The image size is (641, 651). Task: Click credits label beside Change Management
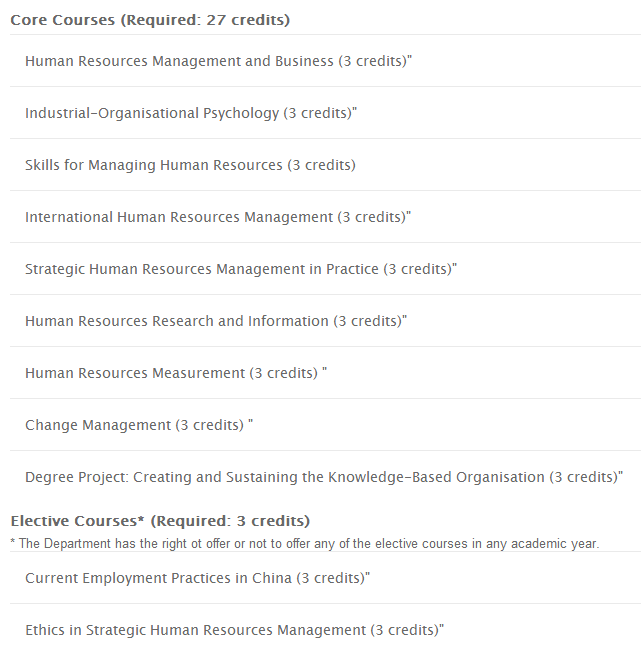pos(210,425)
